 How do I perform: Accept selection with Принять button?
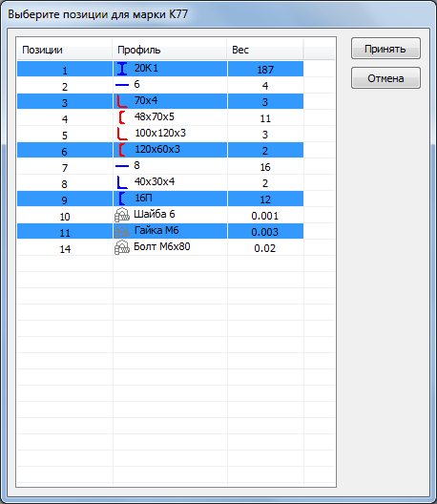coord(385,49)
